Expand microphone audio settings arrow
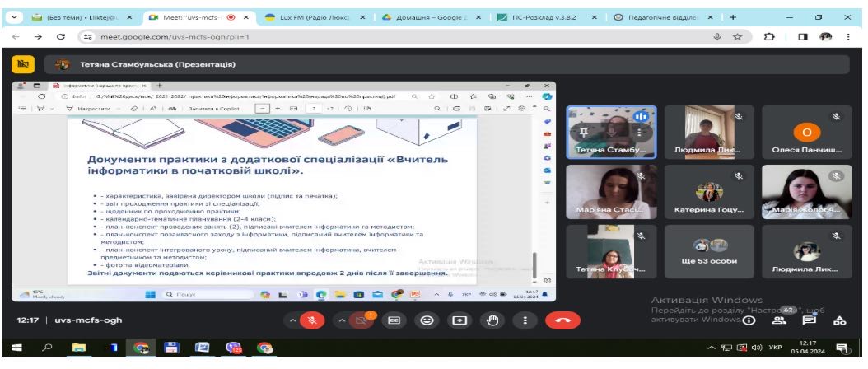The image size is (868, 369). [292, 320]
